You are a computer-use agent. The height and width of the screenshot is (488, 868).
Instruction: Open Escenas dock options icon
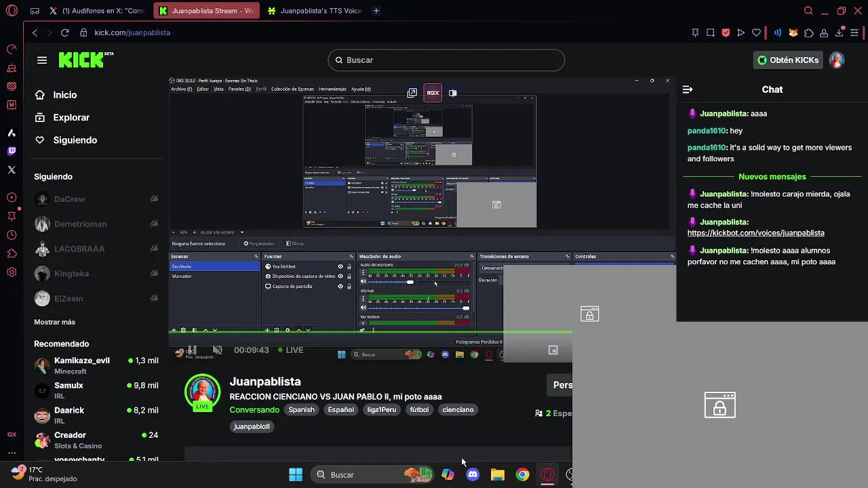click(256, 256)
